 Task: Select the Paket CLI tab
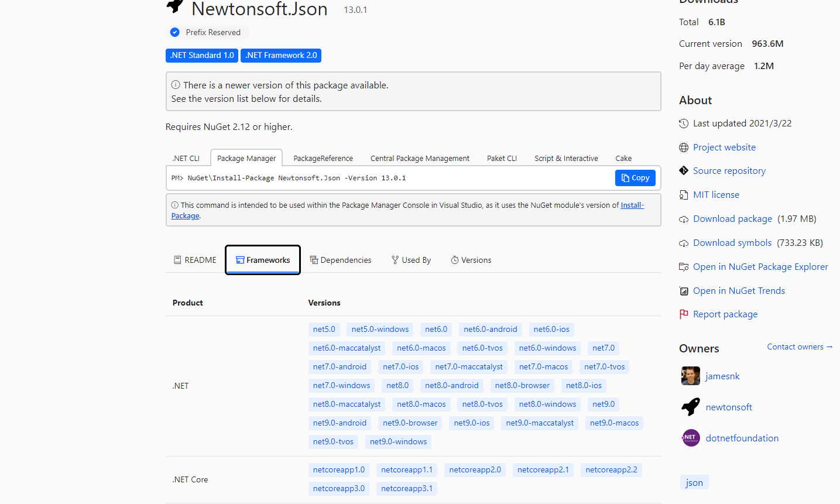pos(502,159)
